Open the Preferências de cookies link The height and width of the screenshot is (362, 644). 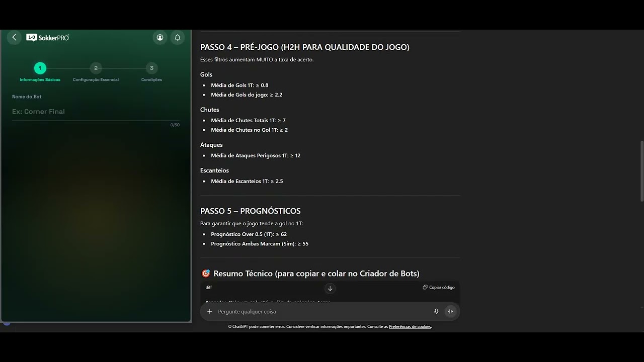410,327
